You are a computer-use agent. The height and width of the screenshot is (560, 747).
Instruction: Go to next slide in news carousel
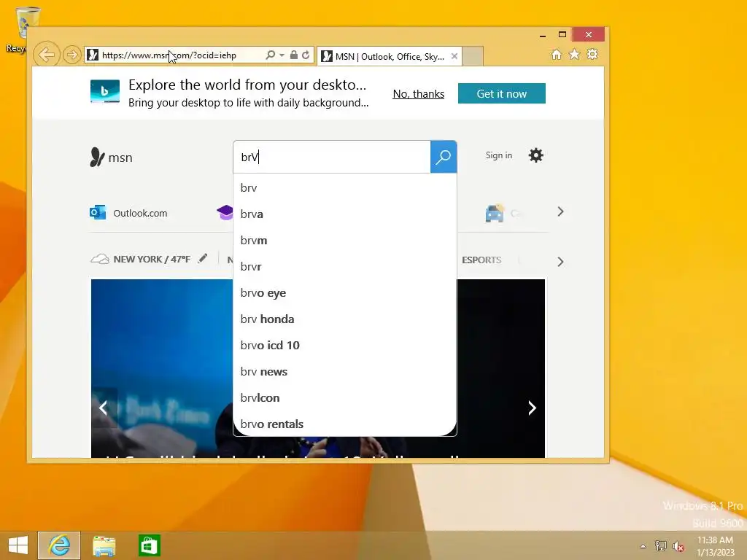tap(532, 408)
